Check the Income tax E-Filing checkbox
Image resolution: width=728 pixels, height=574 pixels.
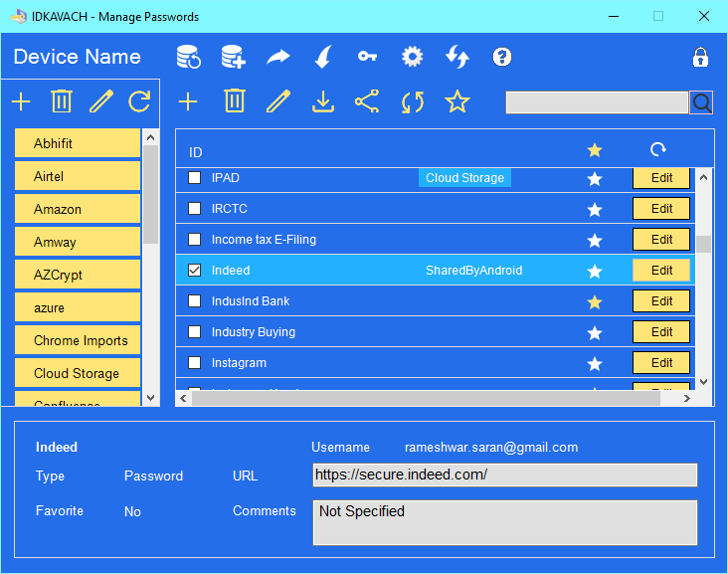click(x=195, y=240)
